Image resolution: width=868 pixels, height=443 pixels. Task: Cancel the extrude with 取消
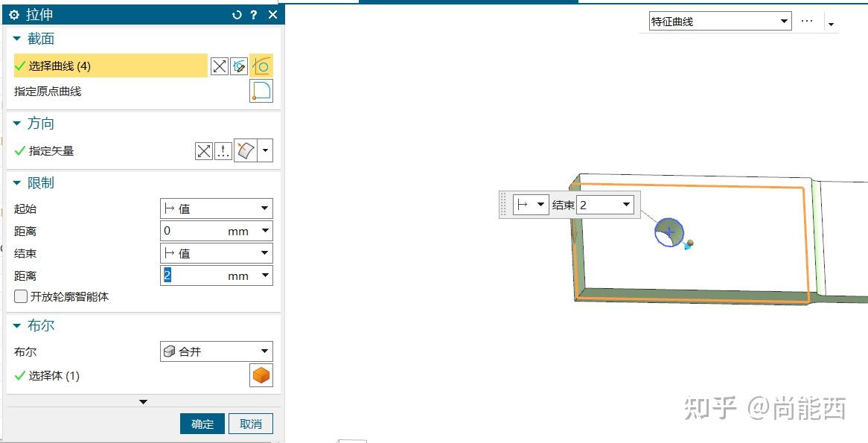pos(251,422)
